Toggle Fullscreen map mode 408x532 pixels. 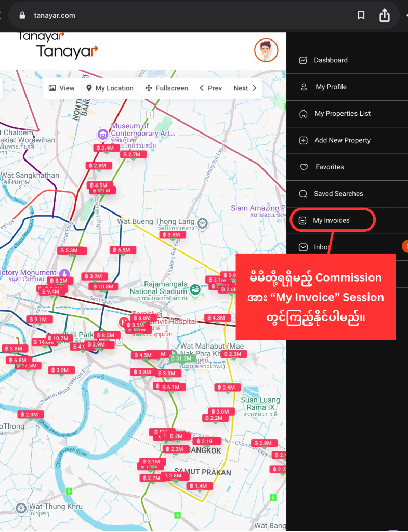[x=166, y=88]
